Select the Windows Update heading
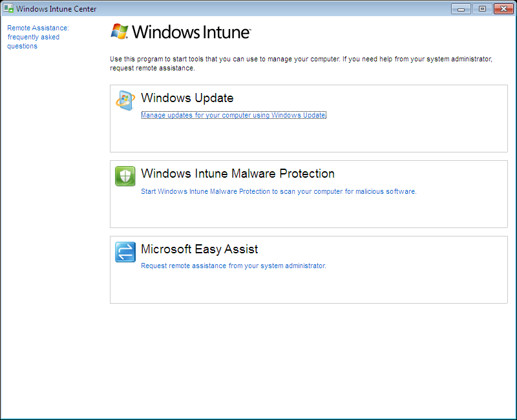The height and width of the screenshot is (420, 517). click(x=187, y=98)
